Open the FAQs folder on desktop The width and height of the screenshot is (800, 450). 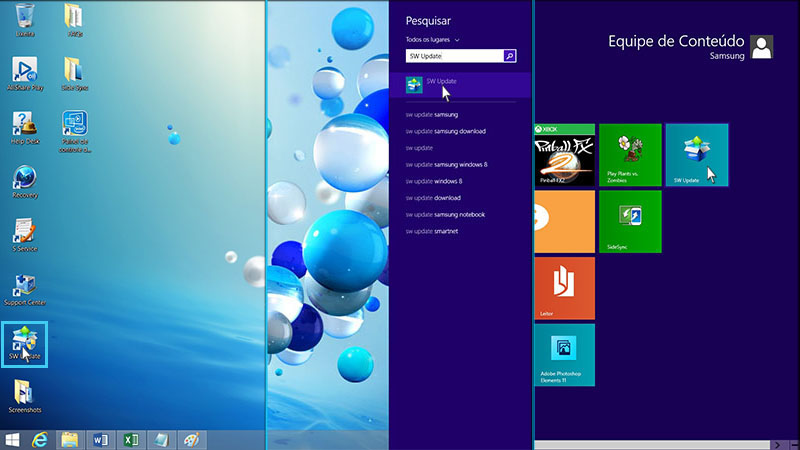pos(74,19)
